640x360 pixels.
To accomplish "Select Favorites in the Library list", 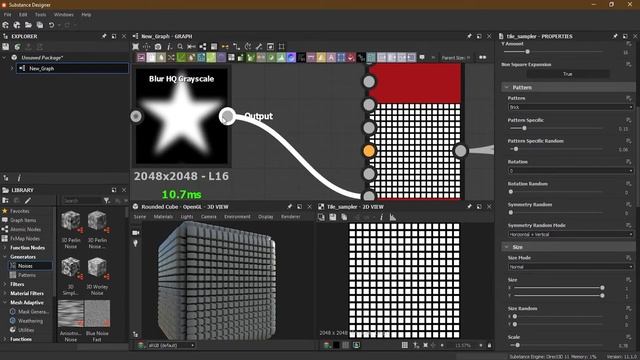I will (x=20, y=211).
